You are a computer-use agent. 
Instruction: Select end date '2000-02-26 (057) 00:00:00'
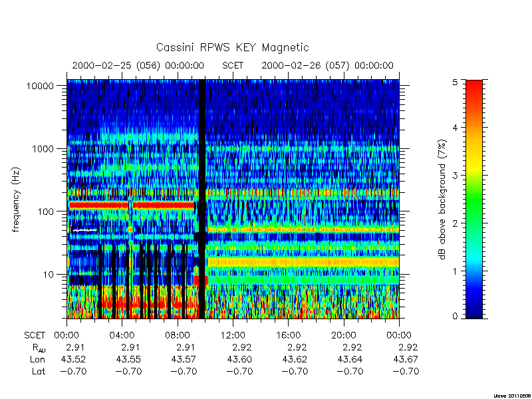pos(327,65)
